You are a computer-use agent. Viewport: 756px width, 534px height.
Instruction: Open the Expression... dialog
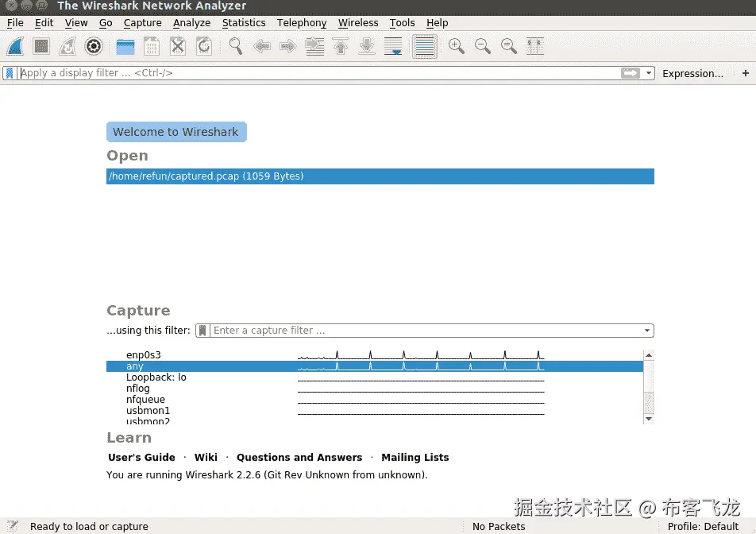click(692, 73)
